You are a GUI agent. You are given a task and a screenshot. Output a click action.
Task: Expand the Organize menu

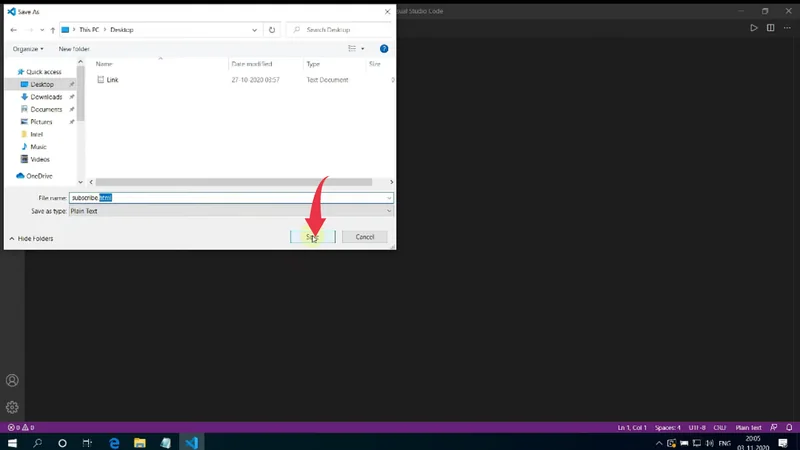(x=28, y=48)
